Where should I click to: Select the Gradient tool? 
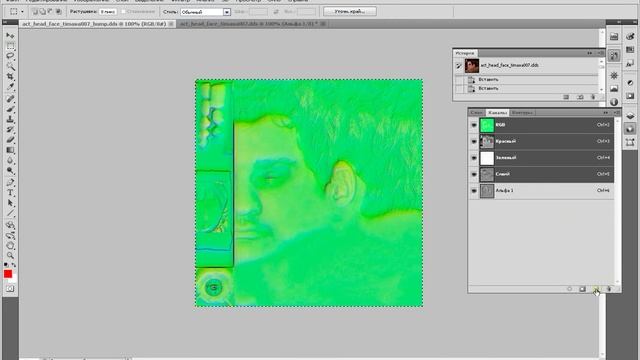coord(10,150)
